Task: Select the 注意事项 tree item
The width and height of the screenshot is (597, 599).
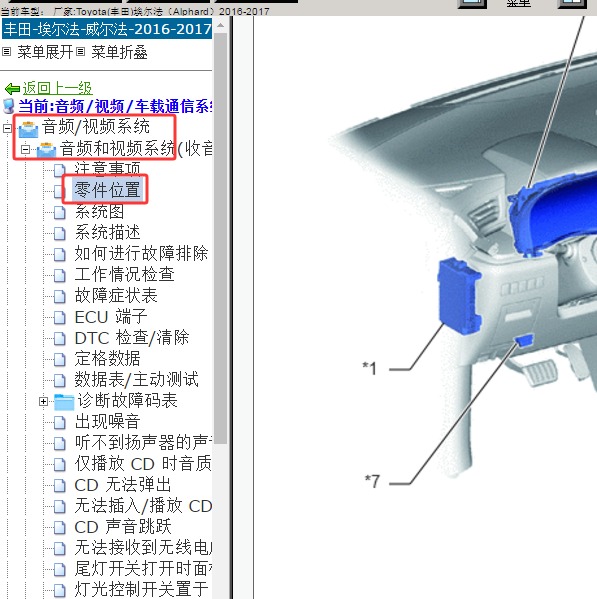Action: (x=107, y=169)
